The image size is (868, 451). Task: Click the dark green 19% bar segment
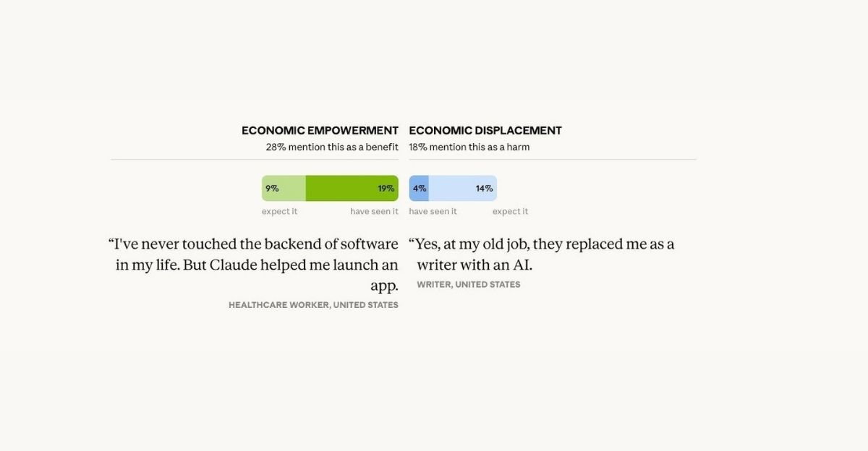pyautogui.click(x=352, y=188)
